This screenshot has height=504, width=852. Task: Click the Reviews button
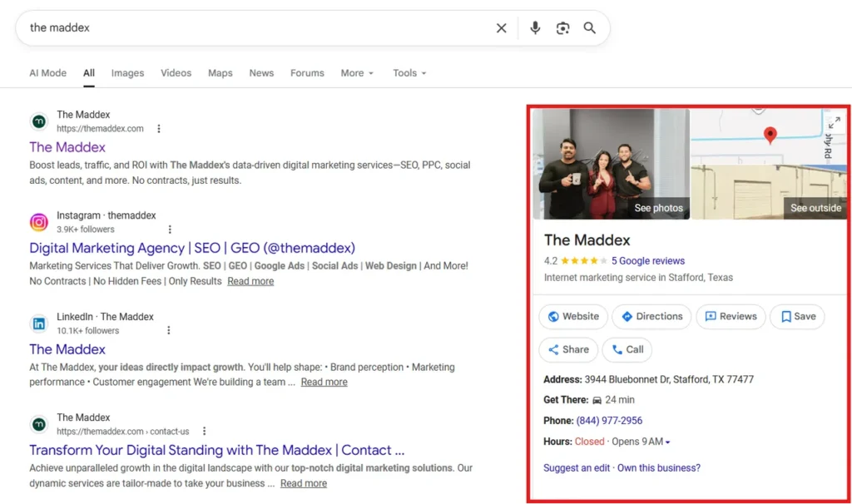point(731,317)
